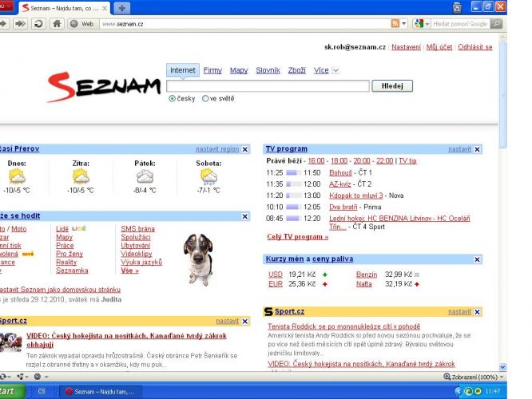Viewport: 532px width, 399px height.
Task: Click the Sobota weather icon
Action: [x=208, y=177]
